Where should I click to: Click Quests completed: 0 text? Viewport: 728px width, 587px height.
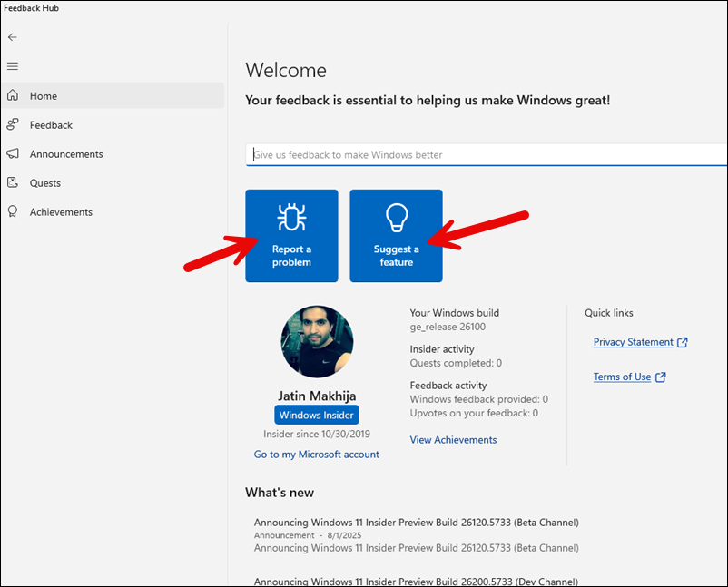point(456,363)
